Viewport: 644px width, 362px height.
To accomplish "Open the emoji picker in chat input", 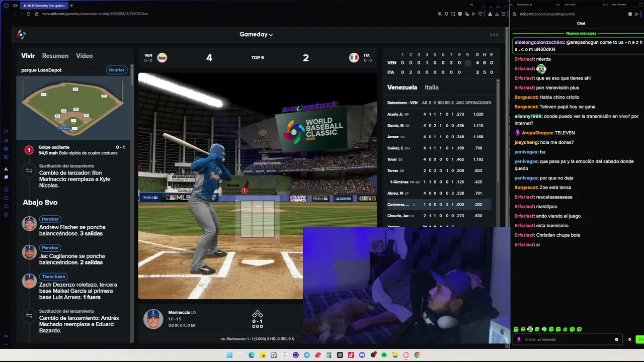I will (x=616, y=339).
